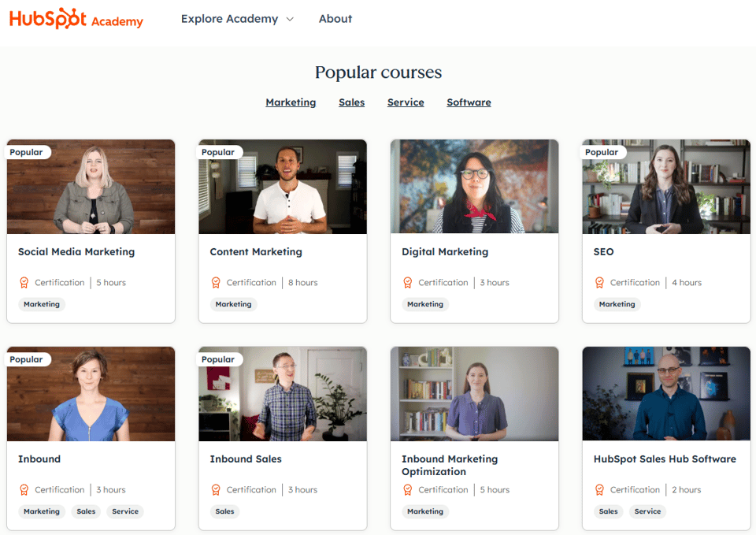
Task: Click the Inbound Marketing Optimization title
Action: (x=450, y=465)
